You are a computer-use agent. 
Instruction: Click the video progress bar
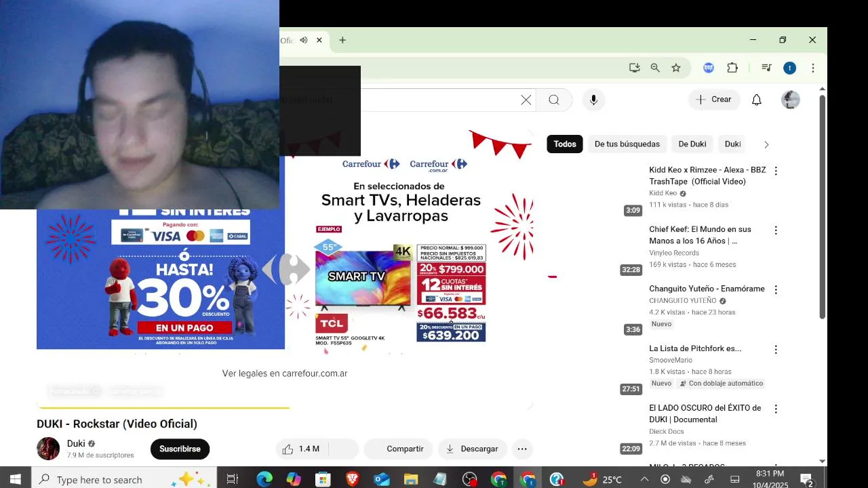pos(285,408)
